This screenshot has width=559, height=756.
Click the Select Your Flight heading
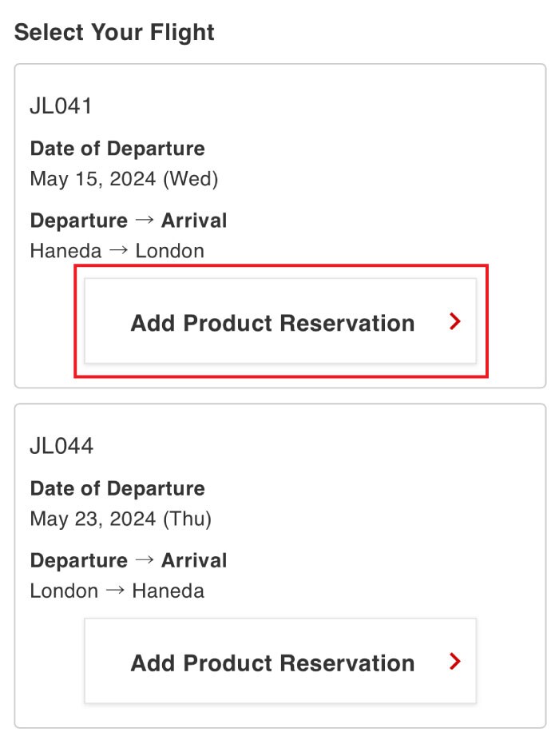pyautogui.click(x=114, y=33)
